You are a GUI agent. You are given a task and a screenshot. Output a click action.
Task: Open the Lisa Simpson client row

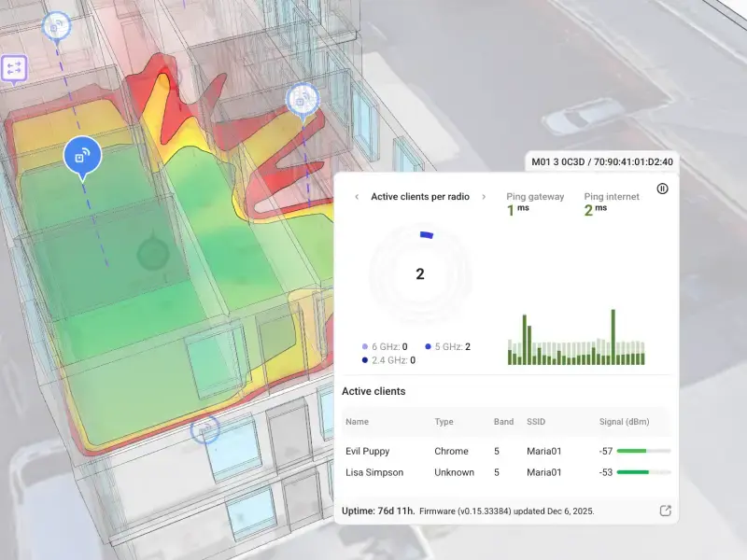pyautogui.click(x=373, y=472)
